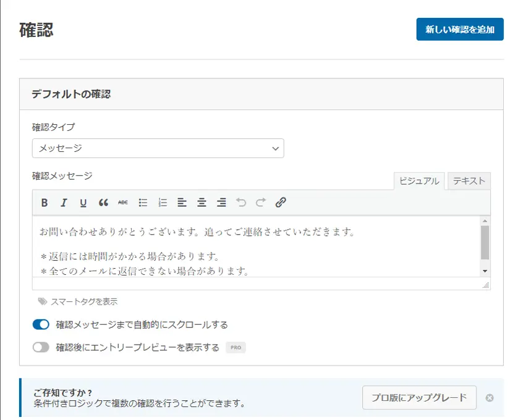
Task: Center align the message text
Action: (201, 203)
